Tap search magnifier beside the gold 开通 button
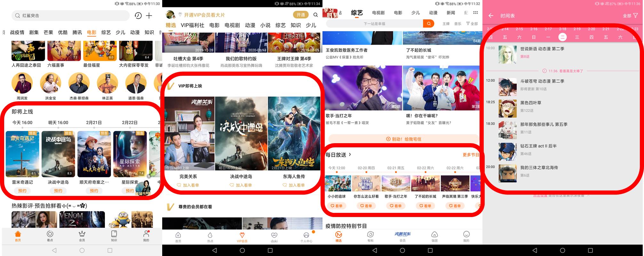 315,15
